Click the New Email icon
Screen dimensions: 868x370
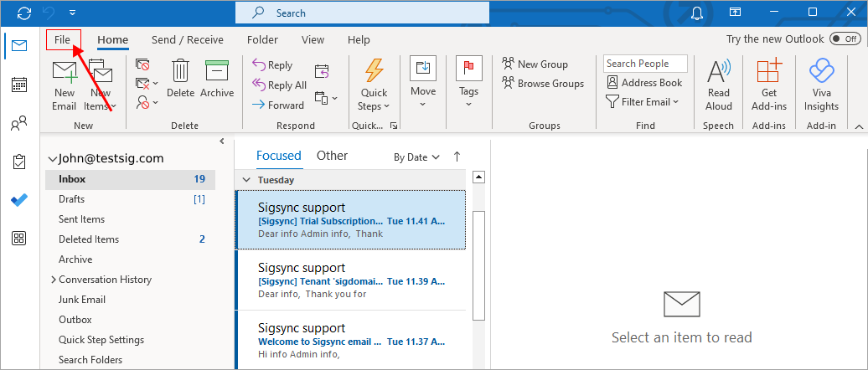tap(64, 75)
